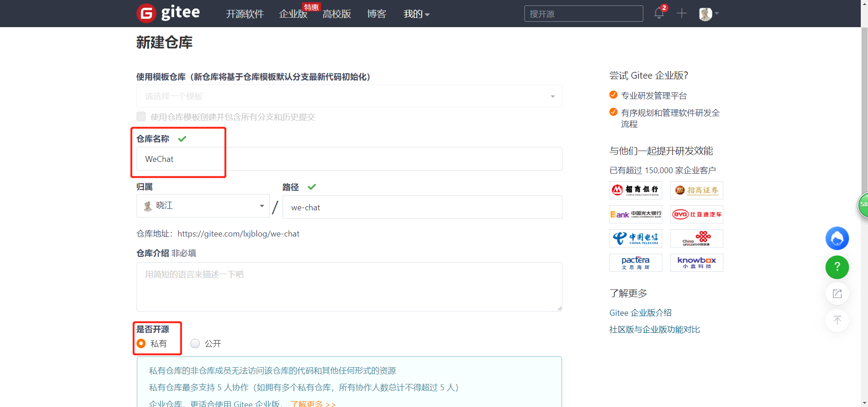Viewport: 868px width, 407px height.
Task: Click the blue assistant floating icon
Action: pyautogui.click(x=837, y=238)
